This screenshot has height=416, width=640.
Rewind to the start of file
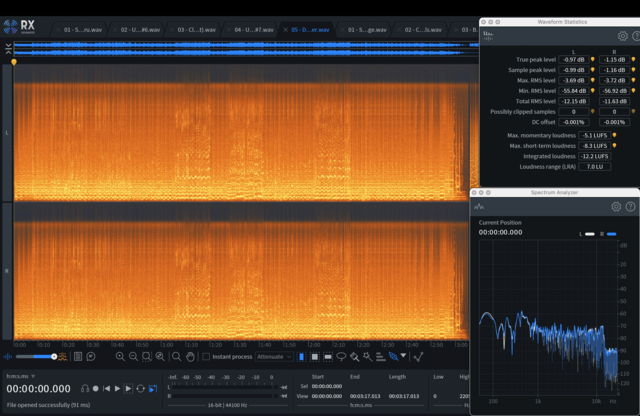pyautogui.click(x=107, y=389)
